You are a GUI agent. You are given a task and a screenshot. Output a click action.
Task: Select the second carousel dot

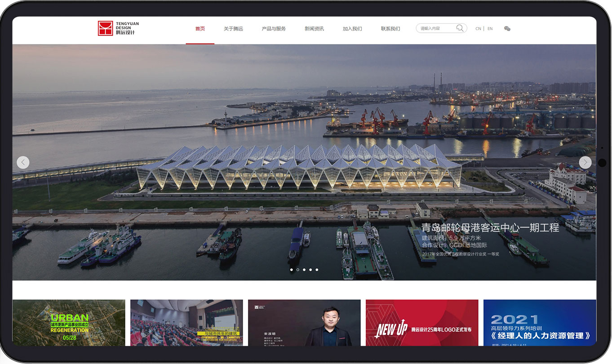[x=298, y=270]
